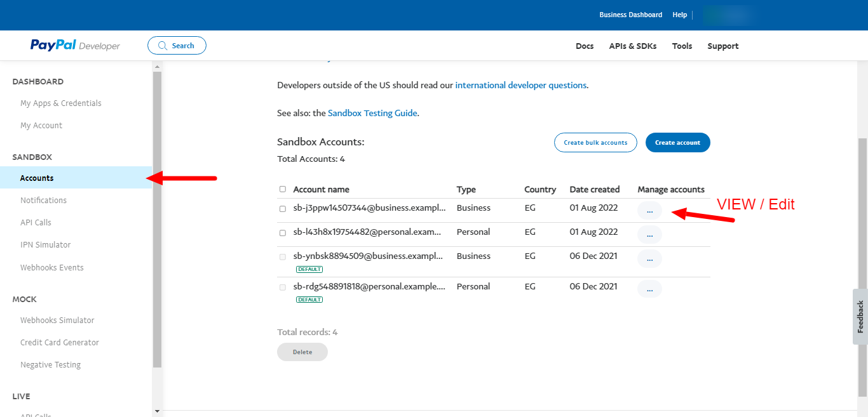
Task: Click the Create account button
Action: coord(678,143)
